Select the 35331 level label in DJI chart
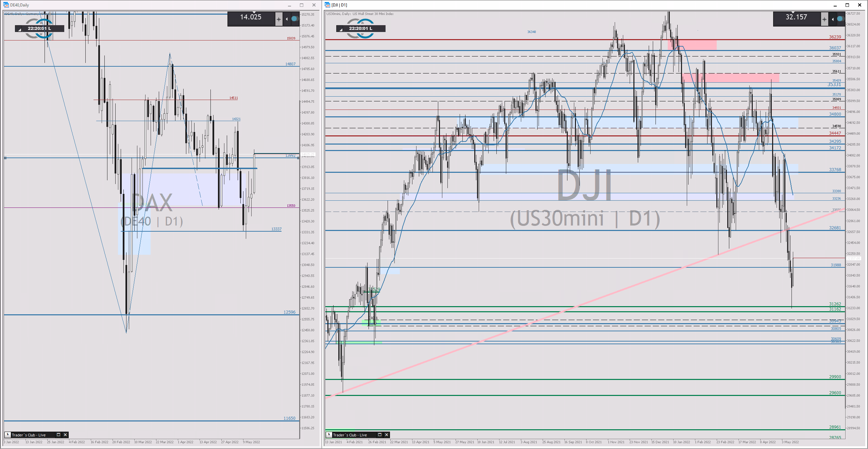This screenshot has width=868, height=449. (x=834, y=85)
